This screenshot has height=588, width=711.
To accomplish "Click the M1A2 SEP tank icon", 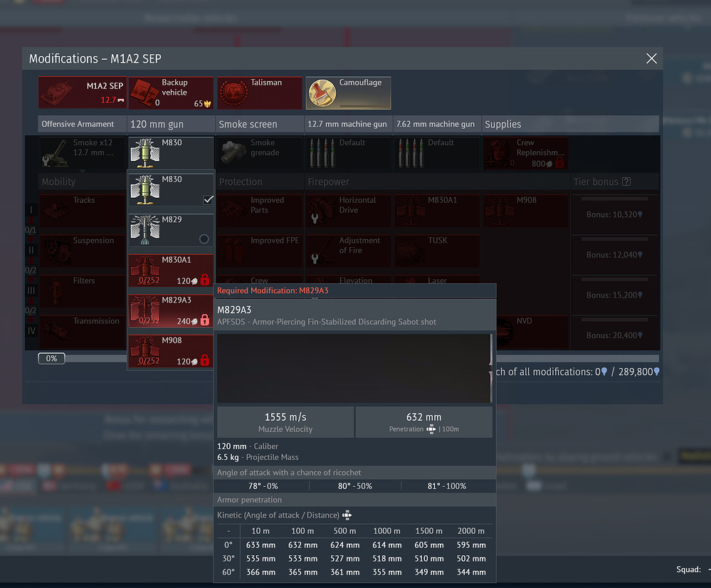I will 57,93.
